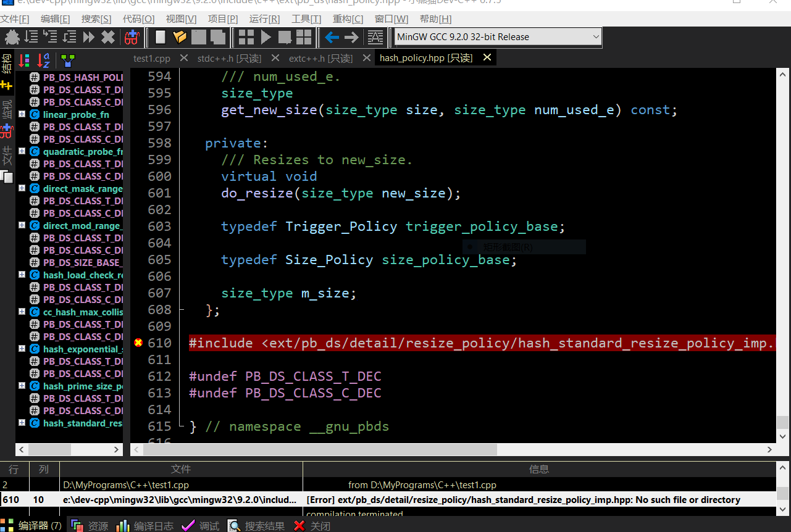Close the hash_policy.hpp tab
This screenshot has width=791, height=532.
point(487,57)
